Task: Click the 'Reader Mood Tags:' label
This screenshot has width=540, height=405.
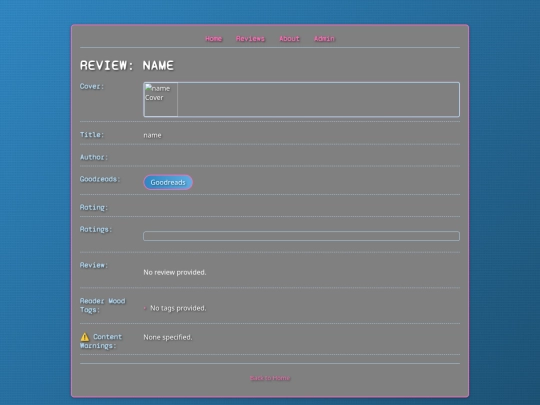Action: click(103, 305)
